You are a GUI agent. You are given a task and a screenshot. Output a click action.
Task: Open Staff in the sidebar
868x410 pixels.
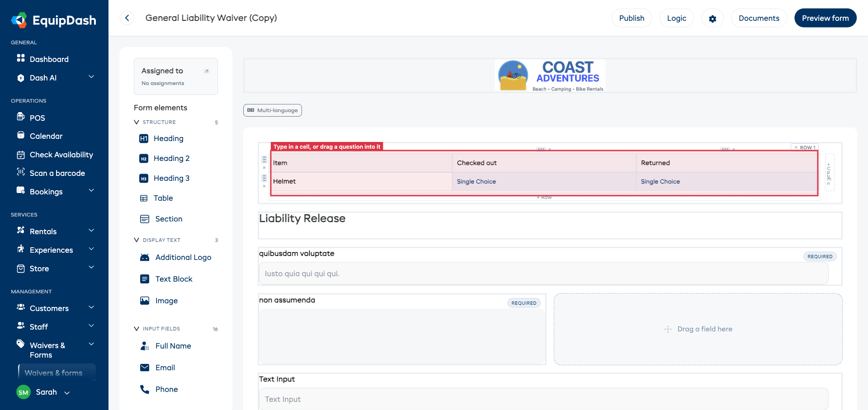pyautogui.click(x=39, y=327)
